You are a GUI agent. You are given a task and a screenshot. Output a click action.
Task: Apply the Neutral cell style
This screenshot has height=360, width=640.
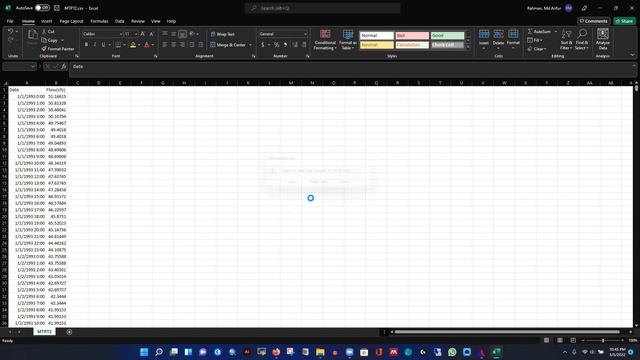tap(376, 44)
